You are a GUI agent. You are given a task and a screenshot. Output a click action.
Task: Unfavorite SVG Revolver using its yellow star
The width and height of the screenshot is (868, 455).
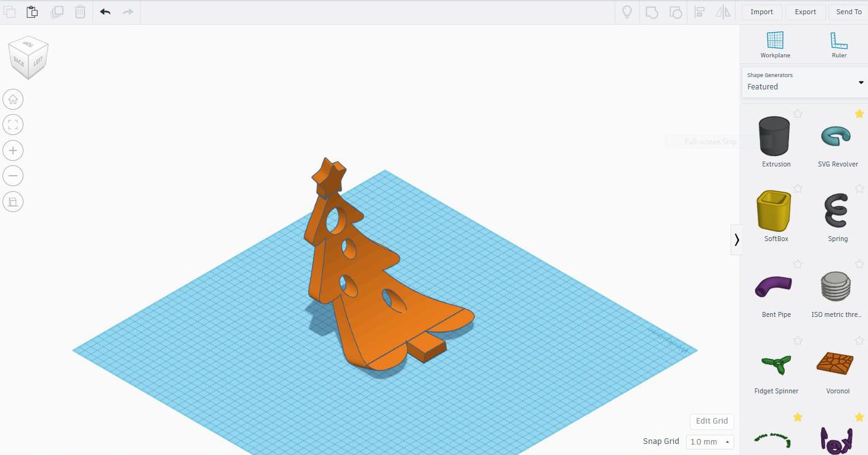point(859,113)
